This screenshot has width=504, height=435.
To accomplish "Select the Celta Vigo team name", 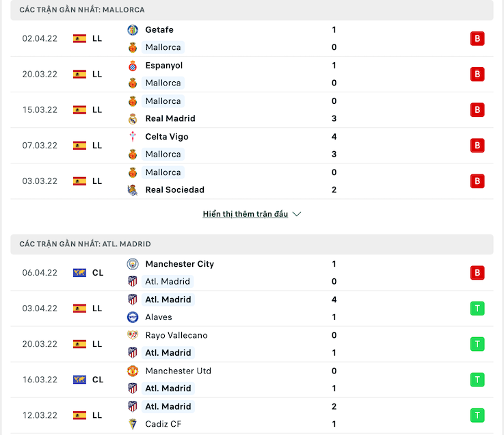I will point(167,137).
